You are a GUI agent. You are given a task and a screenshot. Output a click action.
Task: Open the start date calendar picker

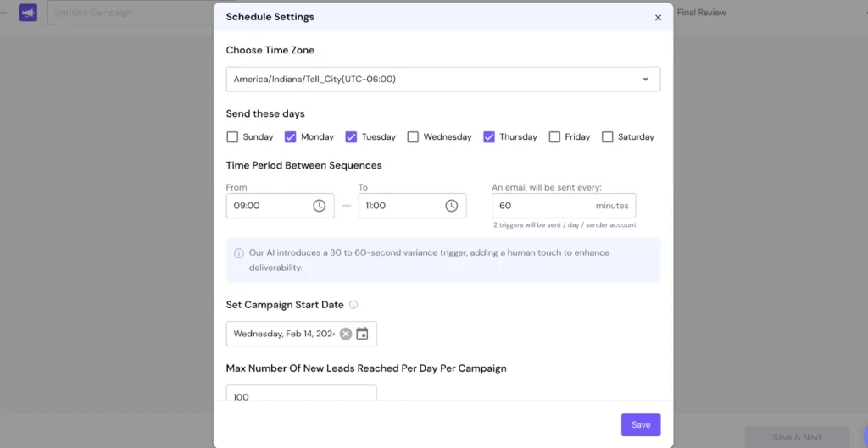point(362,334)
